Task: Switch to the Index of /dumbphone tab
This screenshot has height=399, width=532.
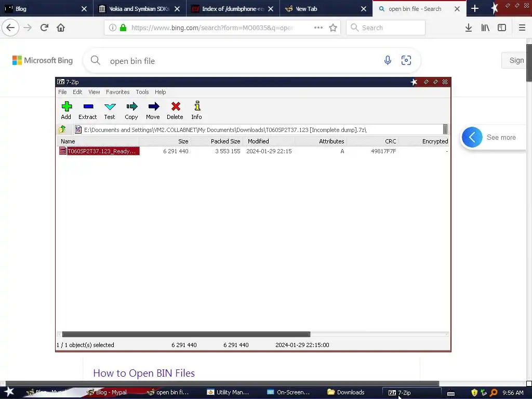Action: coord(233,9)
